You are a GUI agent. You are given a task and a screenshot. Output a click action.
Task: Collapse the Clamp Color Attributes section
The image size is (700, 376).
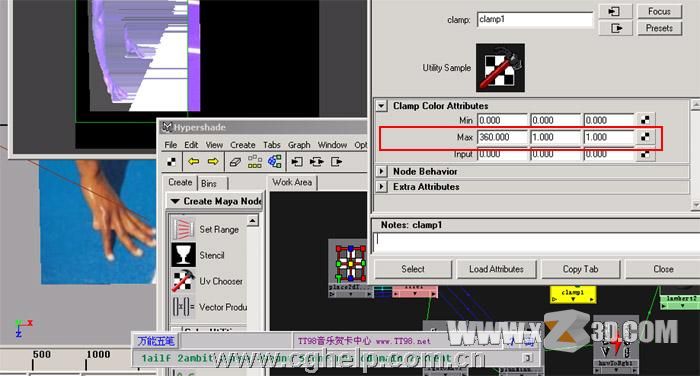point(381,106)
